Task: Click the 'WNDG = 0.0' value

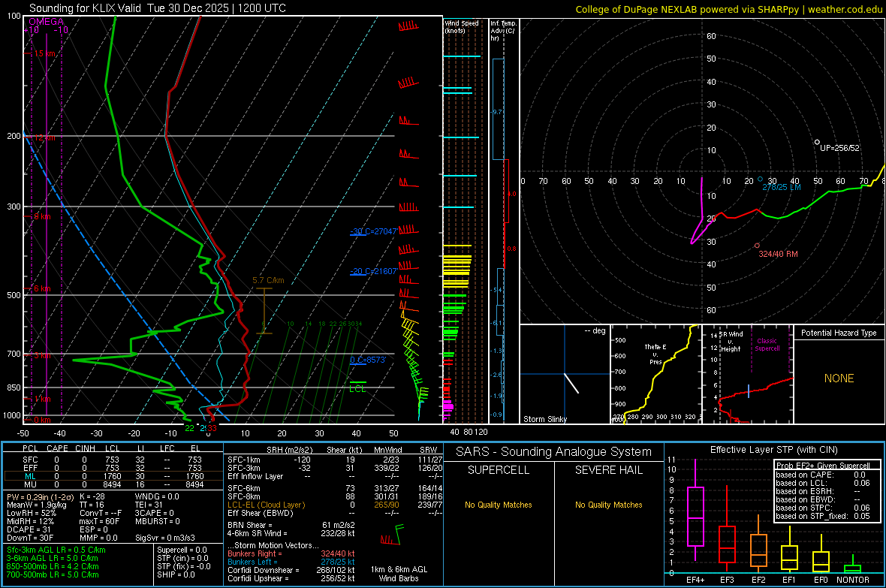Action: [157, 496]
